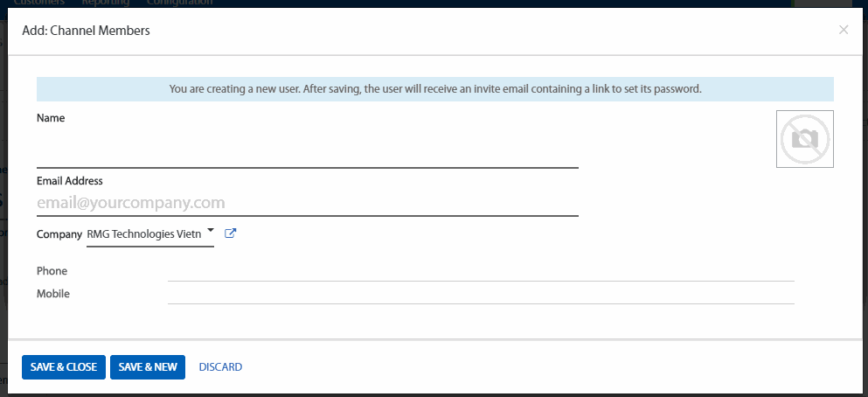Click into the Phone field

(480, 271)
